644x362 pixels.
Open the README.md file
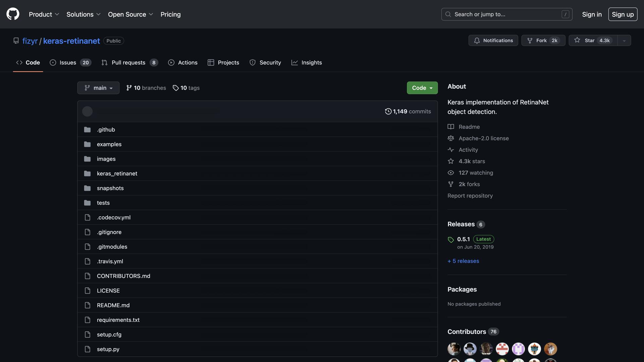point(113,305)
